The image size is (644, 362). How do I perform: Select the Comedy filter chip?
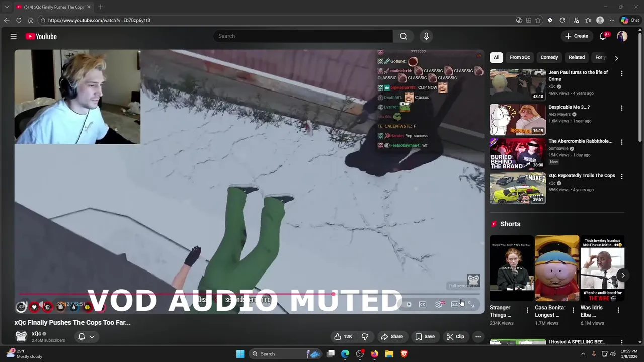coord(549,57)
